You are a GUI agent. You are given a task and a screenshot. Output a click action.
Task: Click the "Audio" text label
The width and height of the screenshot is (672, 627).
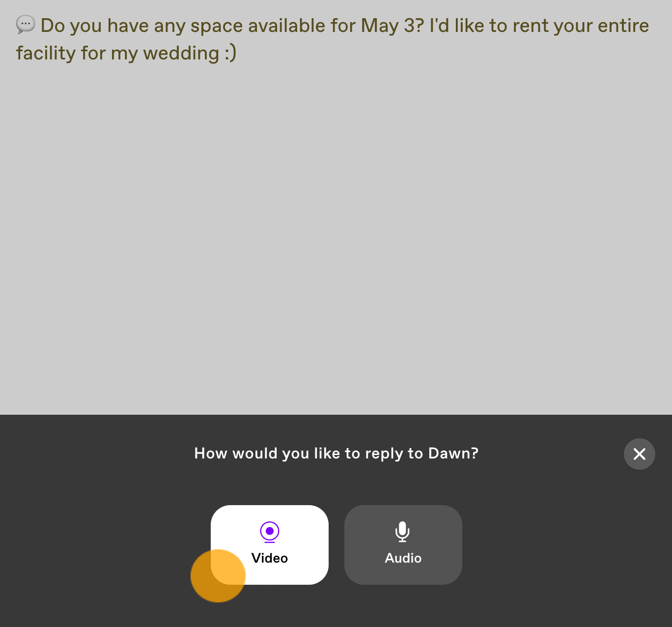coord(403,558)
